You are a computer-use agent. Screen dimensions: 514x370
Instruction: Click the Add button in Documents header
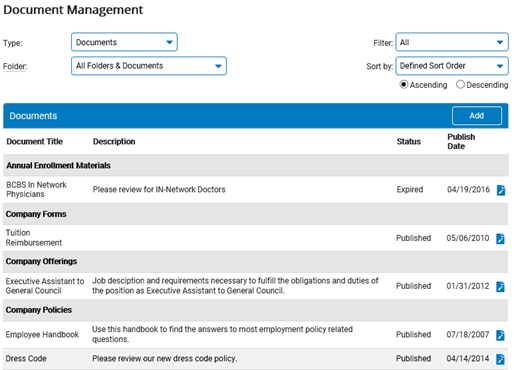point(477,116)
